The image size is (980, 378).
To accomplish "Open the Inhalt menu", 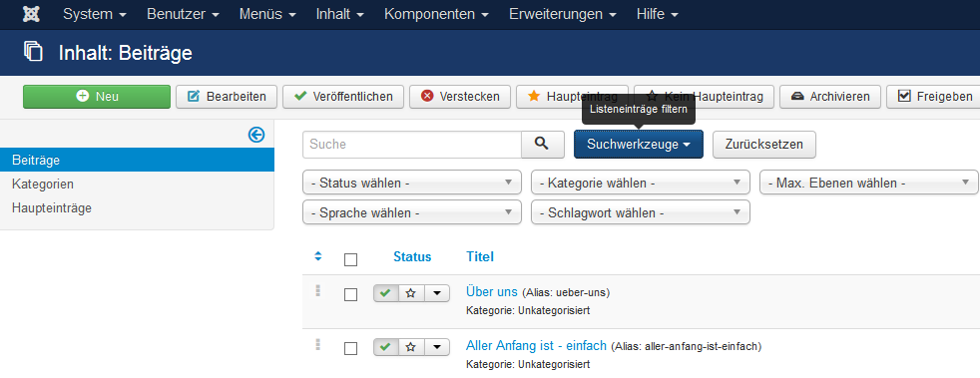I will 340,14.
